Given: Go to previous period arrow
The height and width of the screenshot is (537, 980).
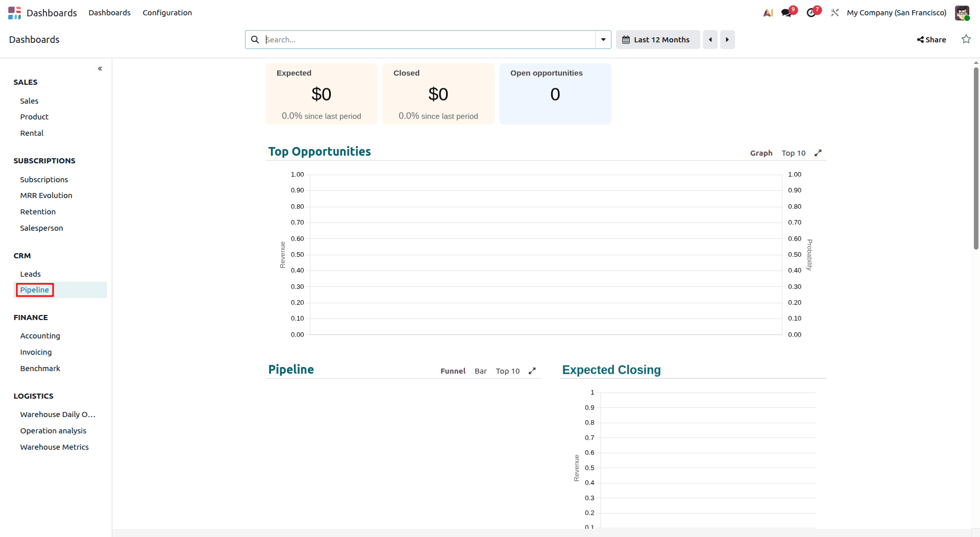Looking at the screenshot, I should [710, 39].
